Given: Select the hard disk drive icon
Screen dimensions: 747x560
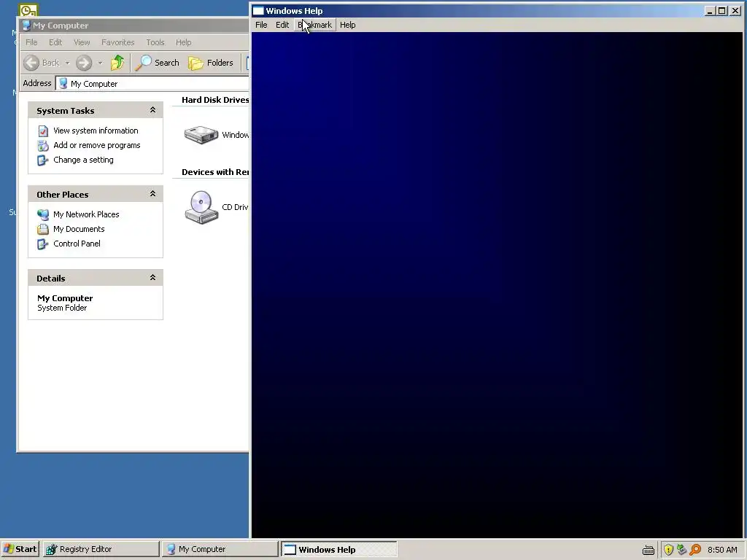Looking at the screenshot, I should pyautogui.click(x=201, y=135).
